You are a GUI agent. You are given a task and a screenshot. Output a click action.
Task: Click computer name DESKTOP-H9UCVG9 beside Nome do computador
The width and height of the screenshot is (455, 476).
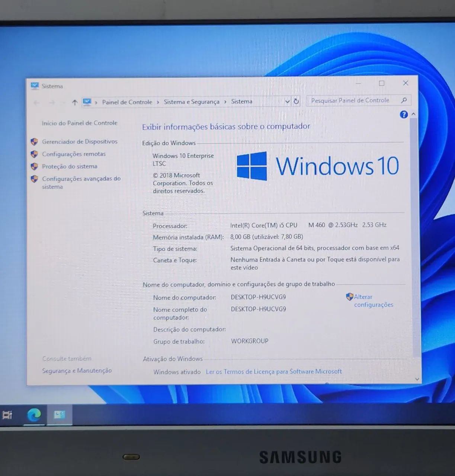pyautogui.click(x=258, y=297)
